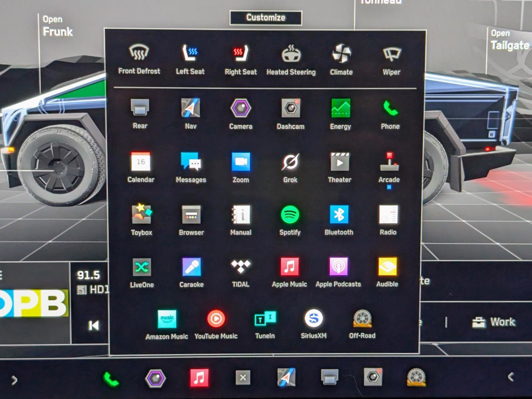
Task: Tap Open Tailgate
Action: [x=510, y=40]
